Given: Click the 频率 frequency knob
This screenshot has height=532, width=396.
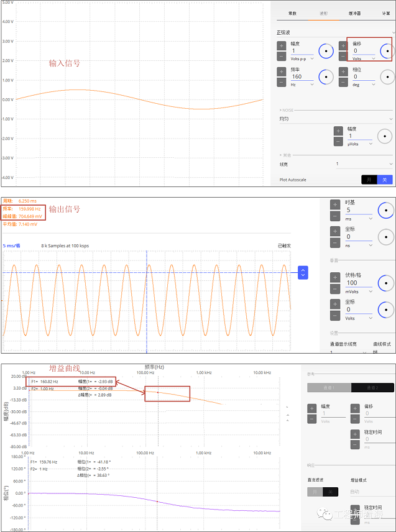Looking at the screenshot, I should 326,76.
